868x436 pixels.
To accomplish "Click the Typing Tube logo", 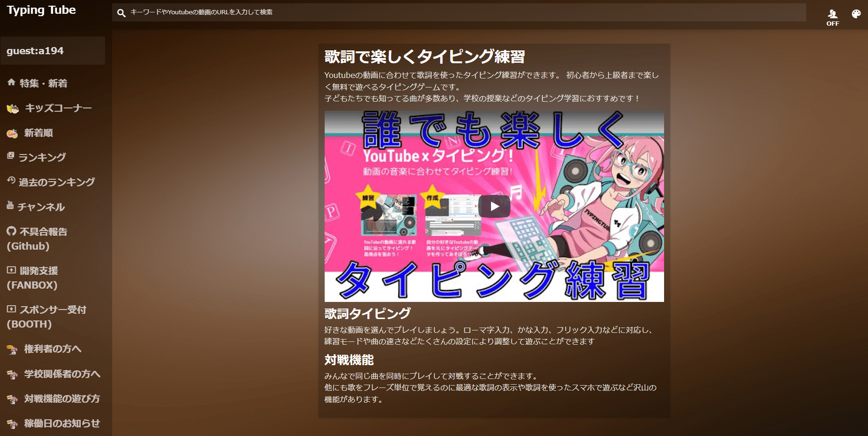I will [41, 10].
